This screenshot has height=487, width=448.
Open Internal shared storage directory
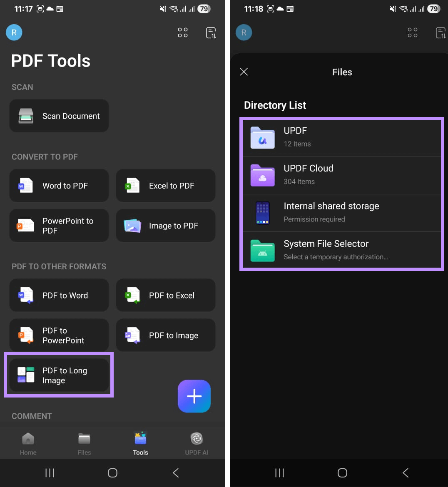(342, 213)
